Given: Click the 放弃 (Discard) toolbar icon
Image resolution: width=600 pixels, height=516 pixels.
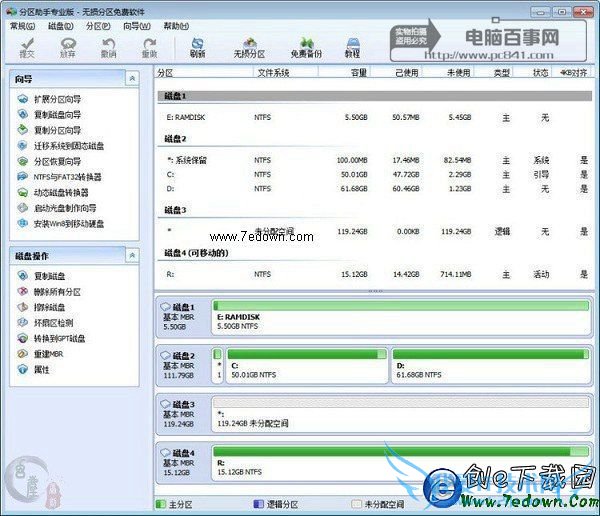Looking at the screenshot, I should (68, 47).
